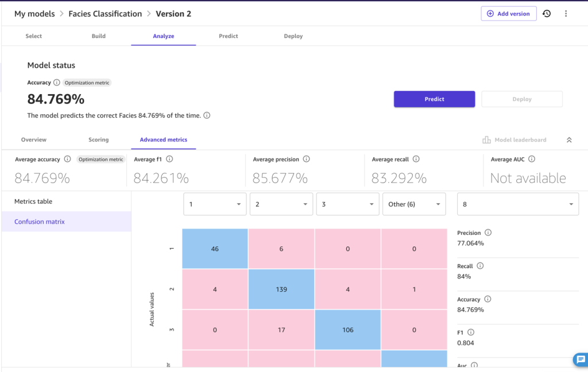Click the Add version button
588x372 pixels.
click(x=509, y=14)
